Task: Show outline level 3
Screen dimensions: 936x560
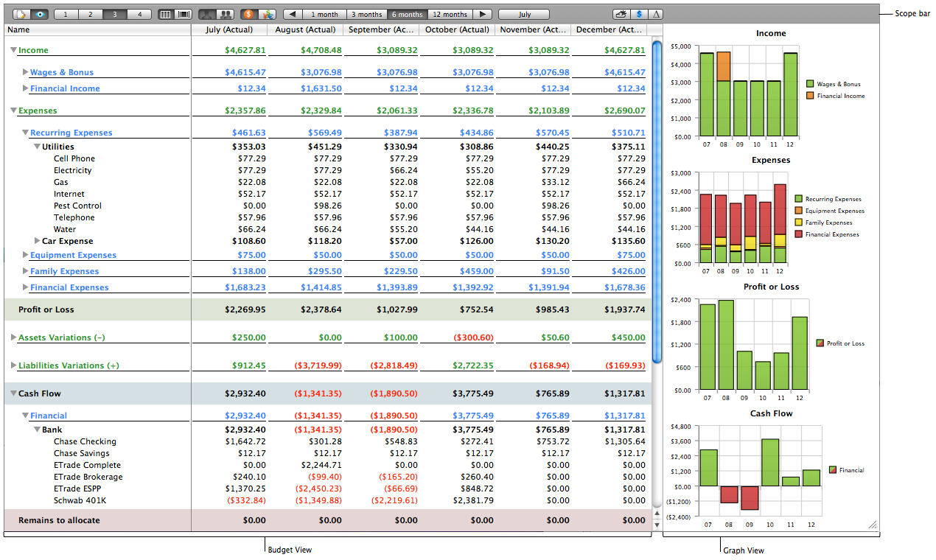Action: pyautogui.click(x=115, y=14)
